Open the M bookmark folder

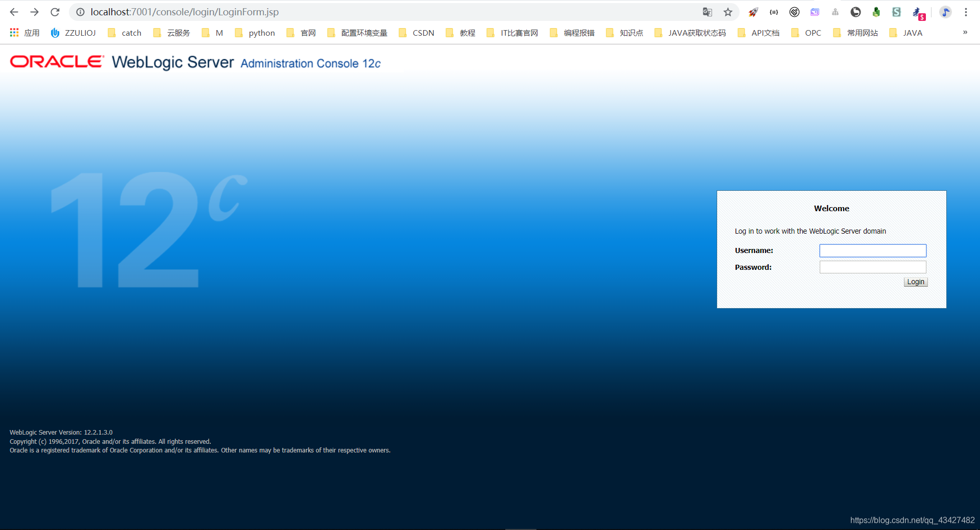[212, 33]
